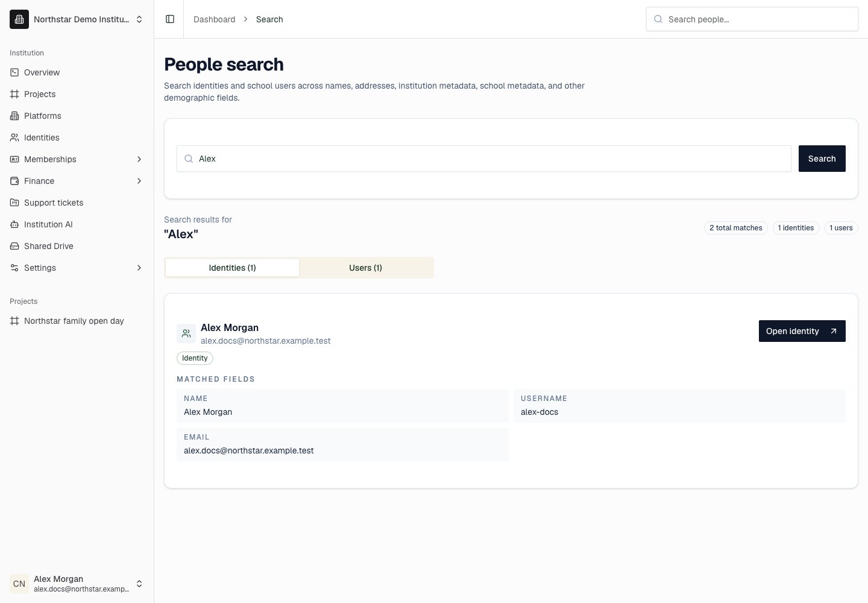This screenshot has height=603, width=868.
Task: Click the CN user avatar
Action: point(19,584)
